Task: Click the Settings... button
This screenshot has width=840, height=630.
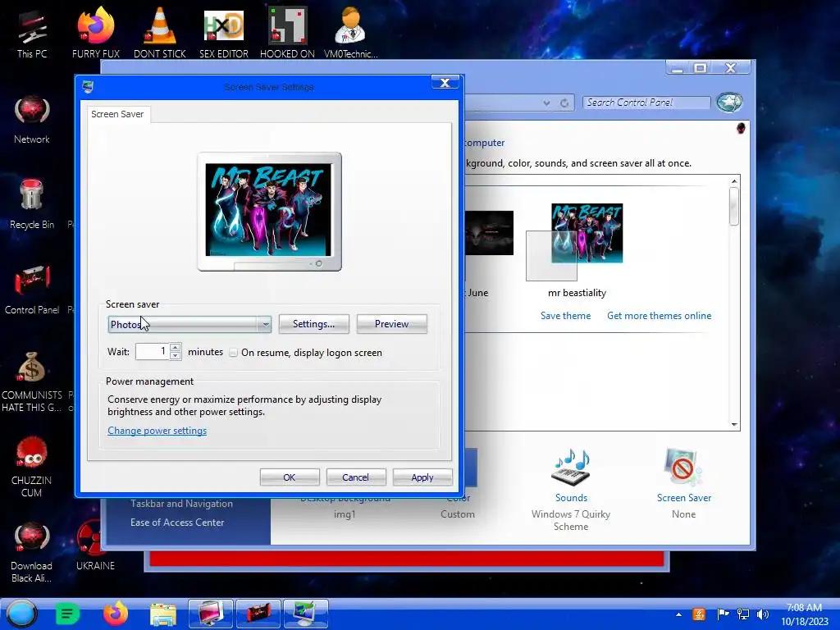Action: click(x=314, y=324)
